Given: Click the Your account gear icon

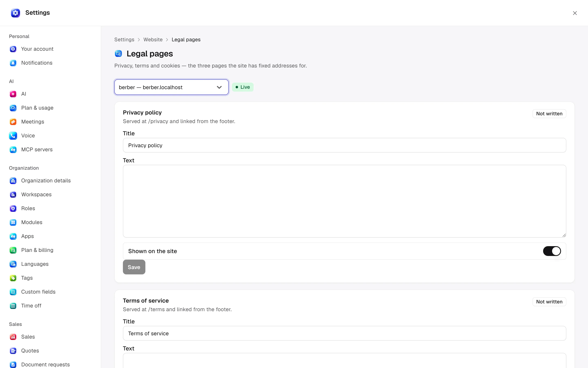Looking at the screenshot, I should (13, 49).
